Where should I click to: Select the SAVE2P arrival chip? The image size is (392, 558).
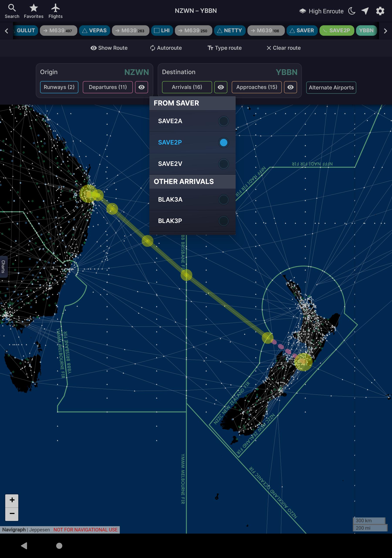click(x=337, y=30)
